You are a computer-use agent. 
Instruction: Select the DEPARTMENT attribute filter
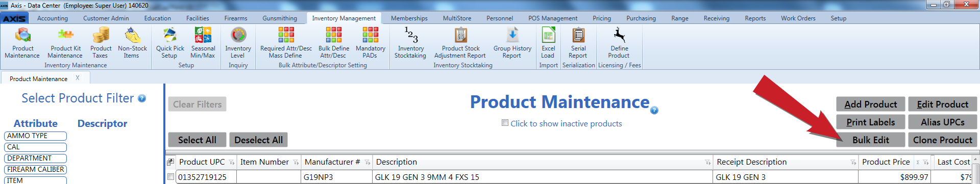(x=35, y=159)
